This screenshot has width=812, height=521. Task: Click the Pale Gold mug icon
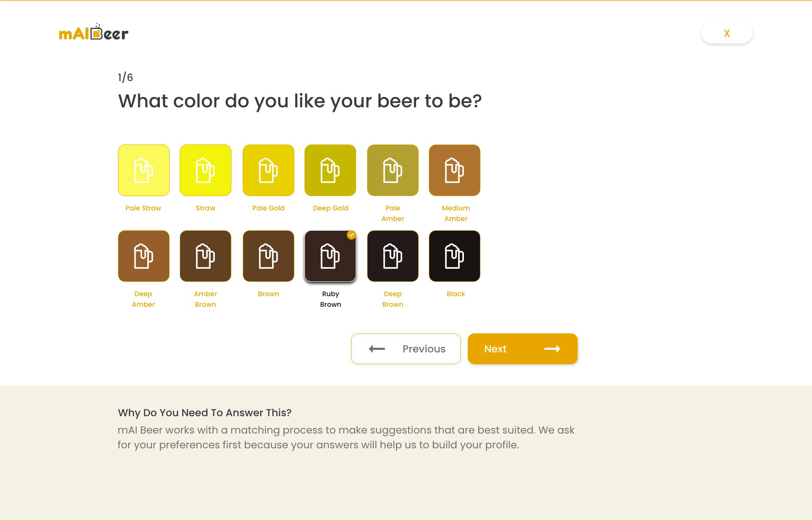point(268,170)
